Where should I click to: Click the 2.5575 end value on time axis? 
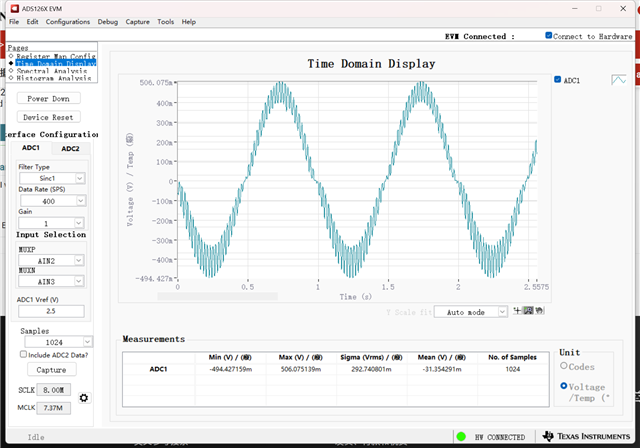coord(536,287)
